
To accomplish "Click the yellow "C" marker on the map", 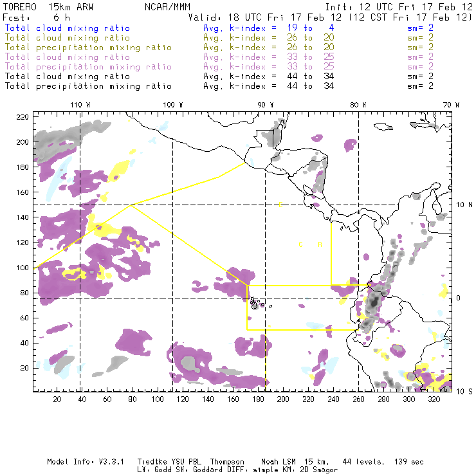I will 300,244.
